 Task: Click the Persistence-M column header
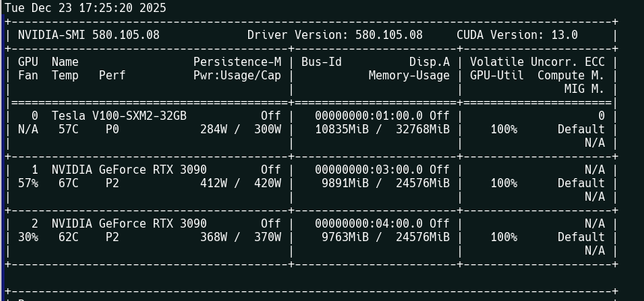coord(237,62)
